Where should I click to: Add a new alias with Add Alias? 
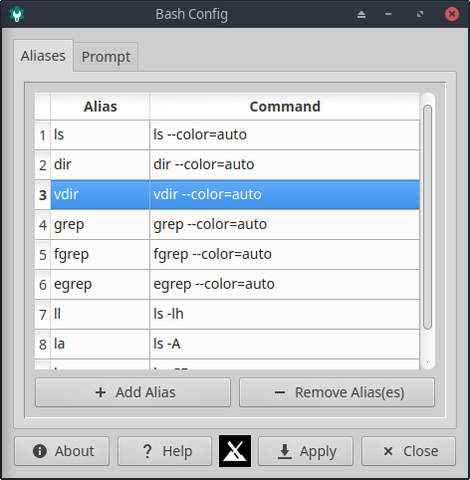133,392
